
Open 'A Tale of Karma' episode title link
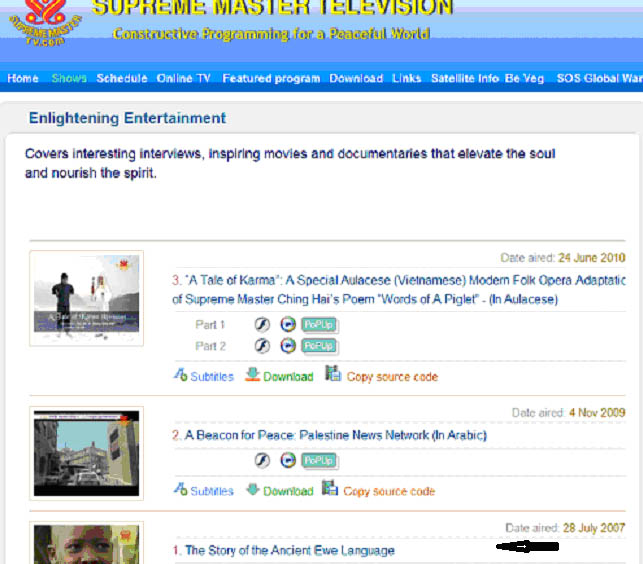click(x=399, y=290)
